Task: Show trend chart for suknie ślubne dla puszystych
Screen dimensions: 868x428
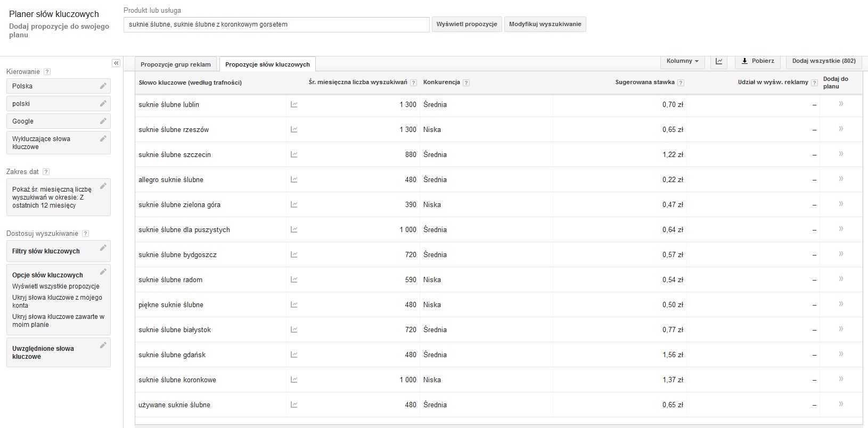Action: [x=294, y=229]
